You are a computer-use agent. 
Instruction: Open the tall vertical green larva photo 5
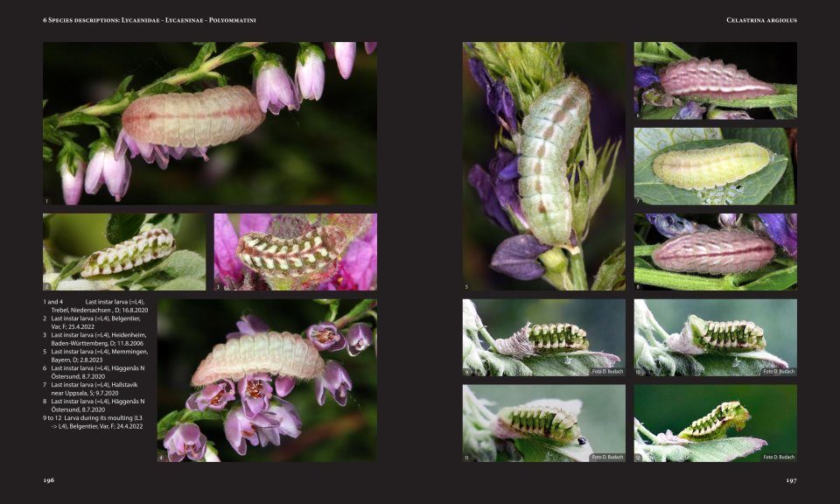543,166
